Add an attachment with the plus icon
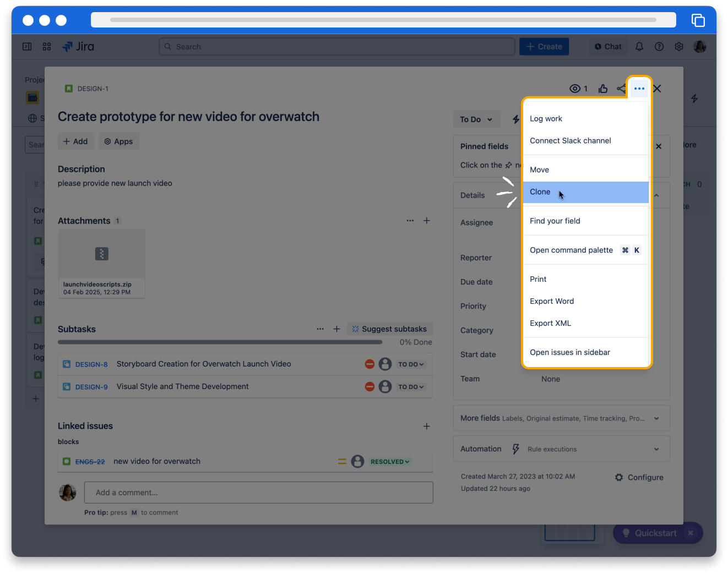728x574 pixels. [427, 221]
